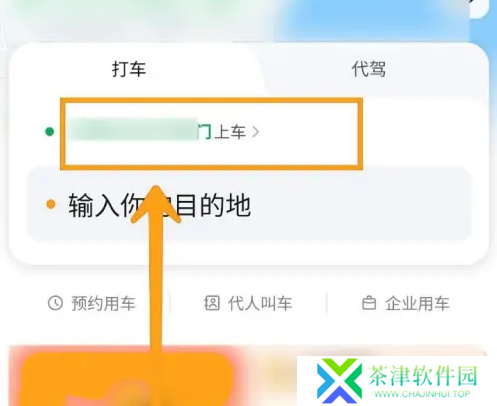Image resolution: width=497 pixels, height=406 pixels.
Task: Open the 茶津软件园 watermark title
Action: click(423, 375)
